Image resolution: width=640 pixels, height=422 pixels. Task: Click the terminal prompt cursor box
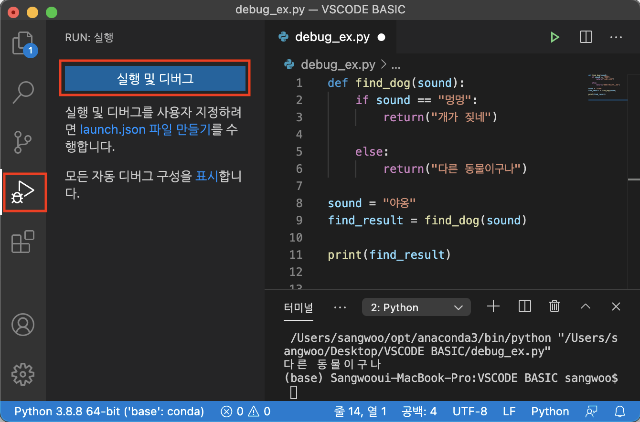293,393
